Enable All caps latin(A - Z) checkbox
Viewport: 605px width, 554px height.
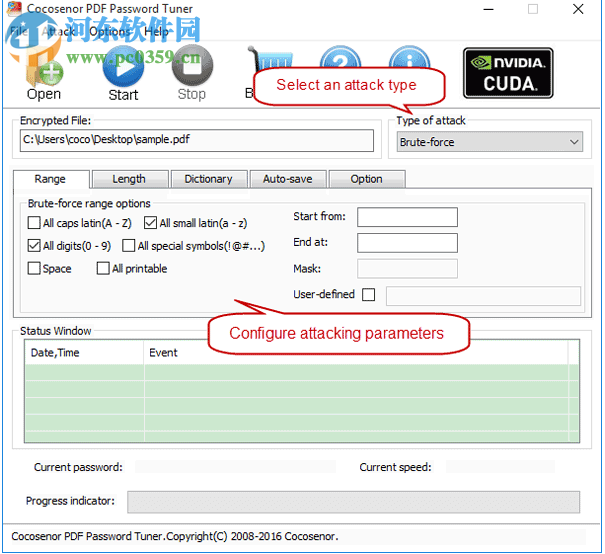34,223
